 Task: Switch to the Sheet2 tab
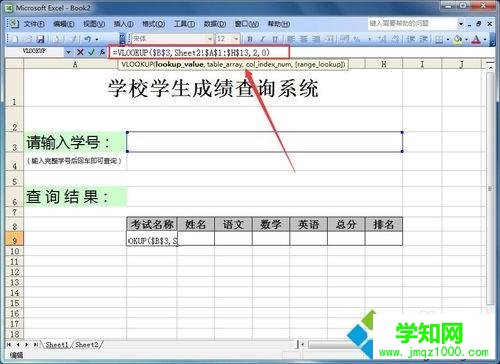coord(87,344)
